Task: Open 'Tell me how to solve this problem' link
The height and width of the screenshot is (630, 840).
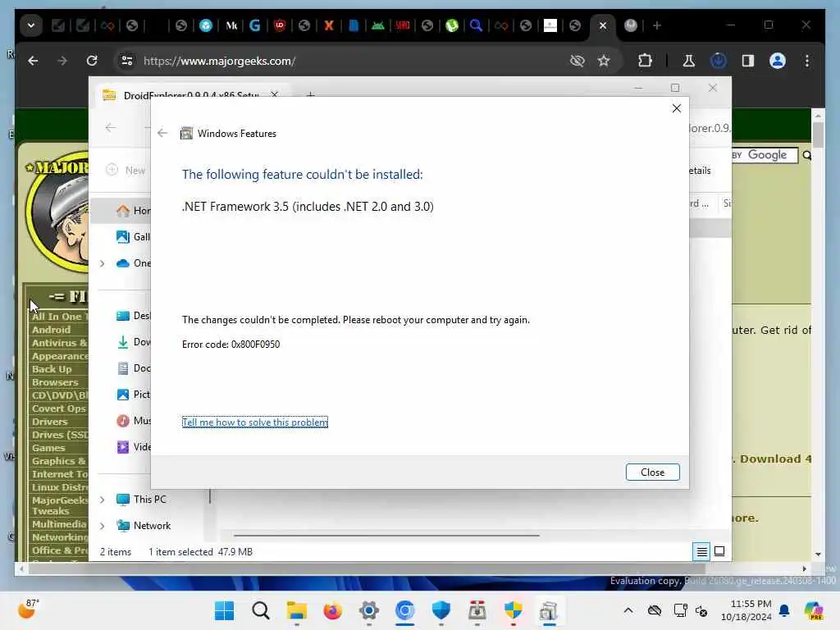Action: [254, 422]
